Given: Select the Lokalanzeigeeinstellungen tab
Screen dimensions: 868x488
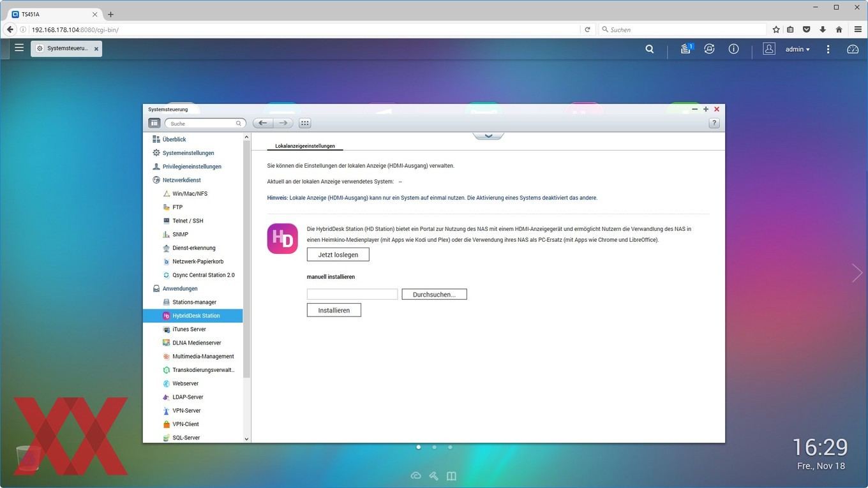Looking at the screenshot, I should [x=305, y=146].
